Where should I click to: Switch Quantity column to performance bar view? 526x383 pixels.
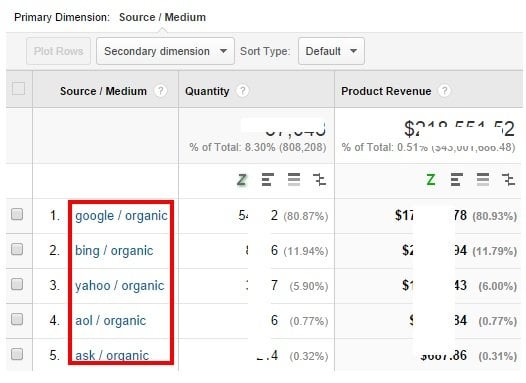pyautogui.click(x=268, y=180)
